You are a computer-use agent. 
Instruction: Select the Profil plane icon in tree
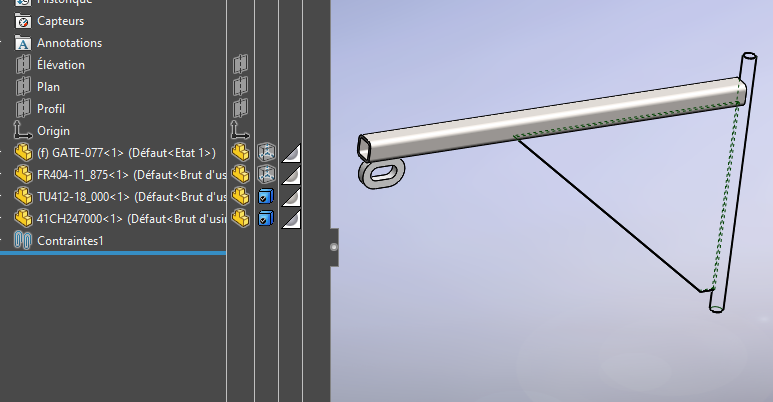coord(23,109)
